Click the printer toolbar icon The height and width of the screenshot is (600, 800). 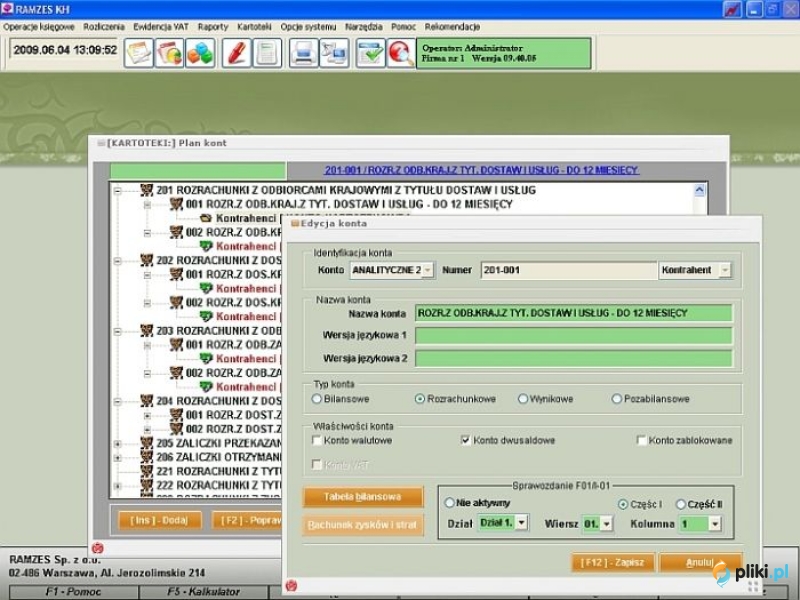click(304, 53)
